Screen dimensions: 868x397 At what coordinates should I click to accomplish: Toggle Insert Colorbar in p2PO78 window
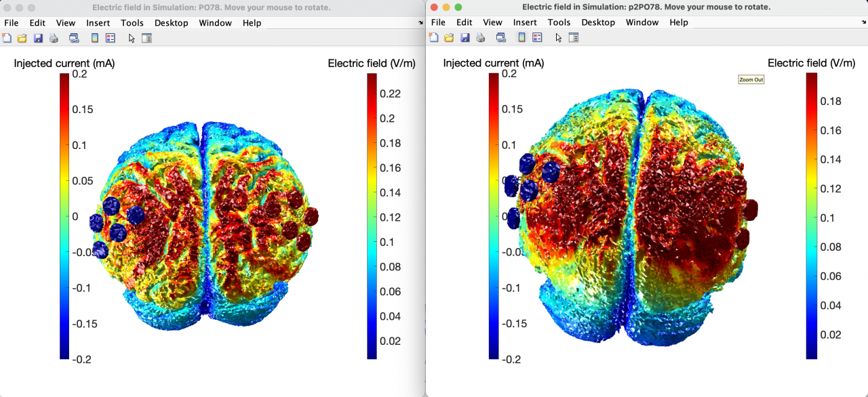pos(521,37)
